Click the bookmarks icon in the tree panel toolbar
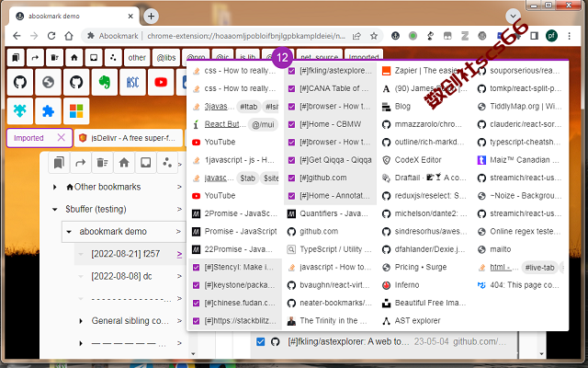The image size is (588, 368). point(59,163)
